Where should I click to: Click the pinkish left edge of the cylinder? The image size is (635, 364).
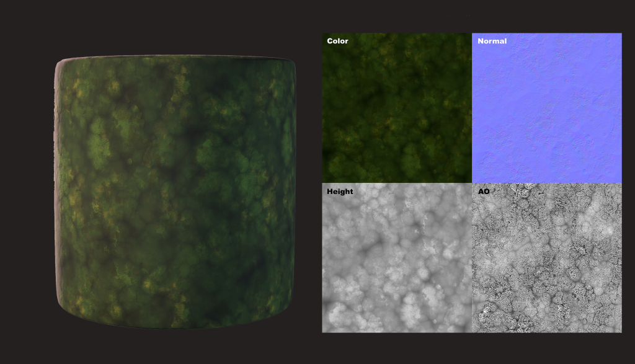click(x=58, y=186)
